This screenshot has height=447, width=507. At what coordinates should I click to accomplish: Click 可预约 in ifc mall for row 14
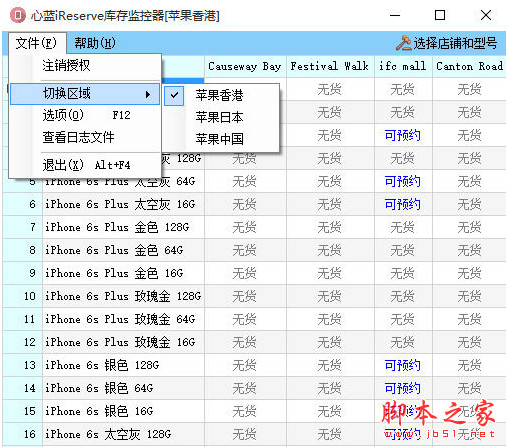tap(402, 388)
